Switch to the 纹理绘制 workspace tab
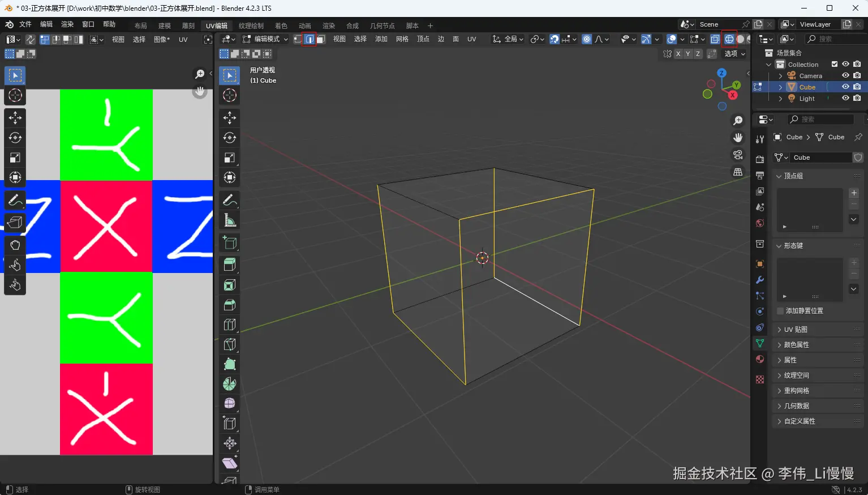868x495 pixels. (x=251, y=26)
